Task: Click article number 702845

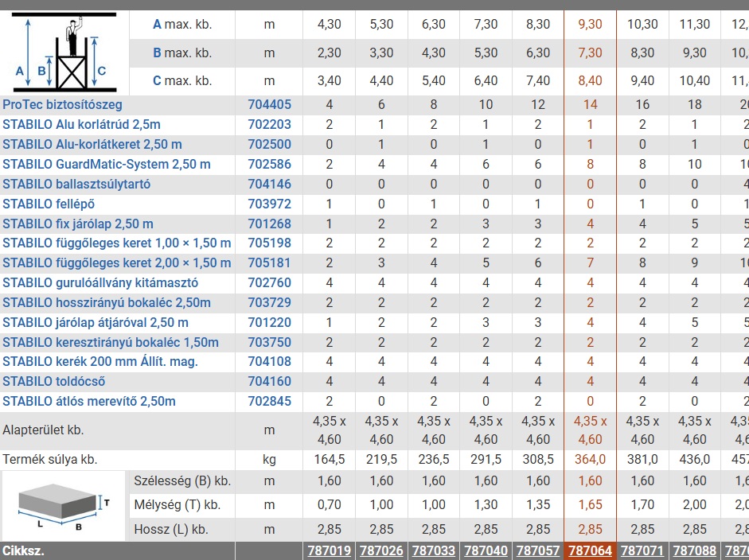Action: [269, 401]
